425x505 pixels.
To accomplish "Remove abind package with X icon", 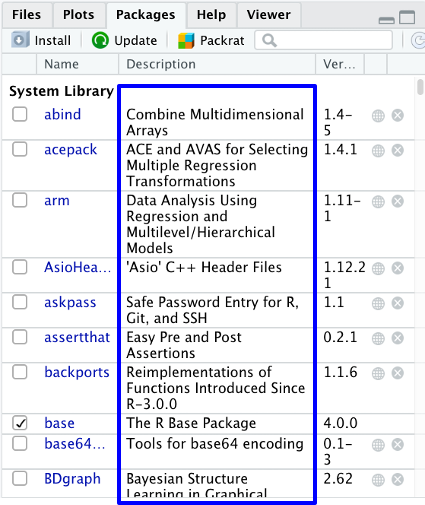I will (x=398, y=115).
